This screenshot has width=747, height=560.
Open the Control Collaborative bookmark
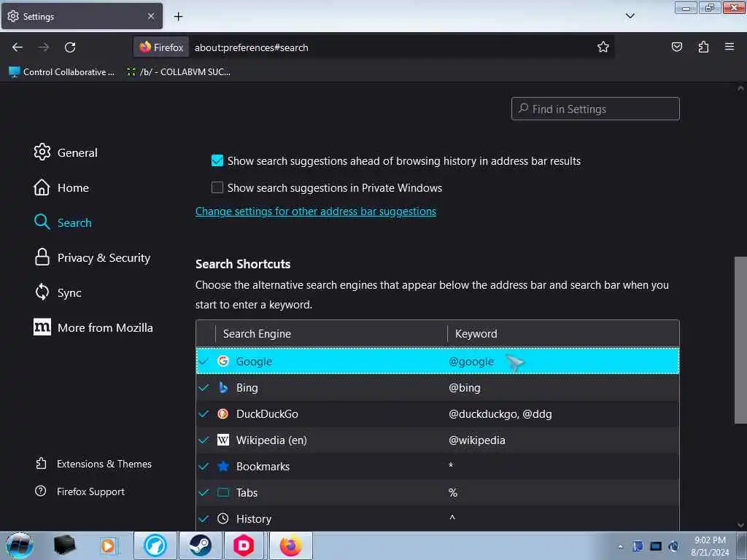pyautogui.click(x=62, y=72)
